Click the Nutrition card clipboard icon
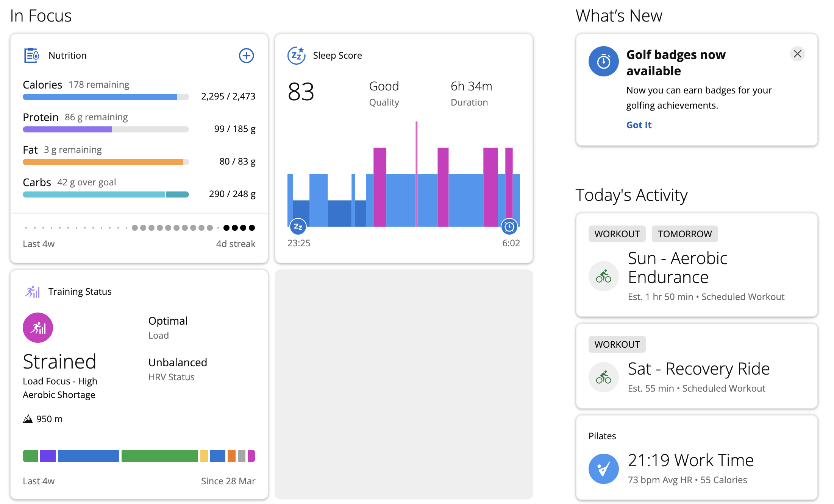This screenshot has height=504, width=834. (x=31, y=55)
